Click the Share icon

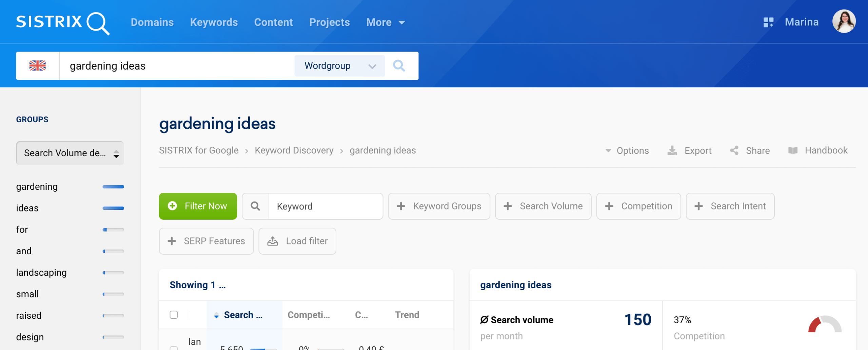pyautogui.click(x=734, y=150)
